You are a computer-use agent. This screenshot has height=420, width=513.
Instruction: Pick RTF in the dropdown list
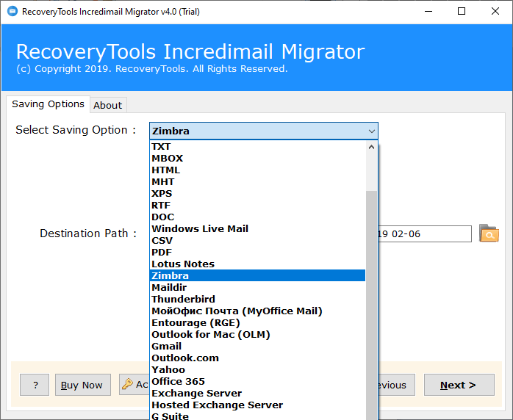[x=257, y=206]
